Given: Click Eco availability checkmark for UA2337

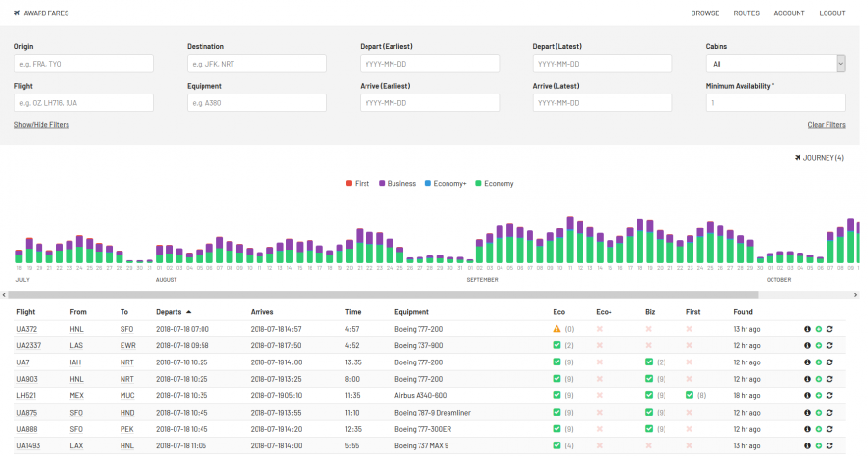Looking at the screenshot, I should pyautogui.click(x=556, y=345).
